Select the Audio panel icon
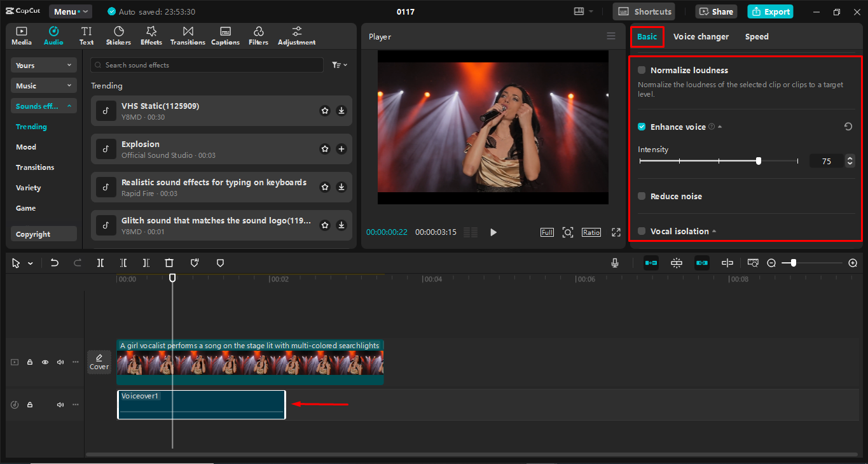Screen dimensions: 868x464 tap(53, 36)
